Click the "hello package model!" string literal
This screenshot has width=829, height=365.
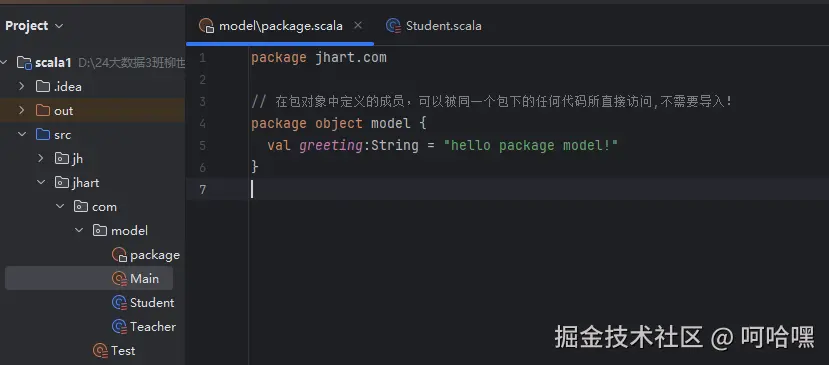(531, 145)
